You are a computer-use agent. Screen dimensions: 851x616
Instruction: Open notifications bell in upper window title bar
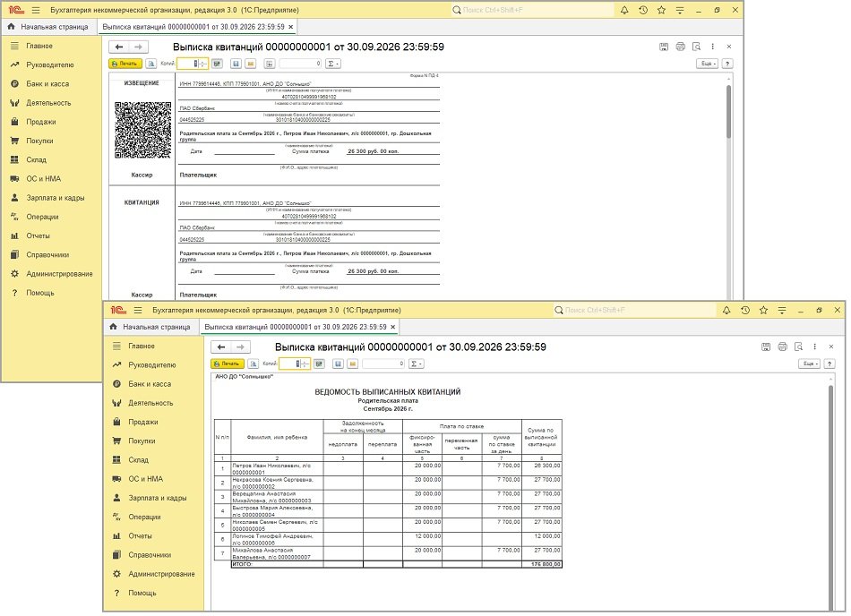[x=624, y=10]
